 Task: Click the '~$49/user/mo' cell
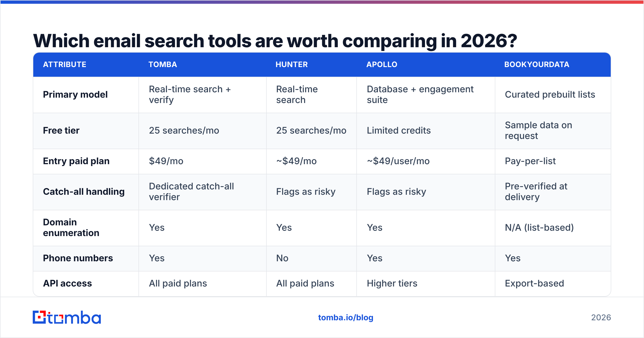coord(426,161)
